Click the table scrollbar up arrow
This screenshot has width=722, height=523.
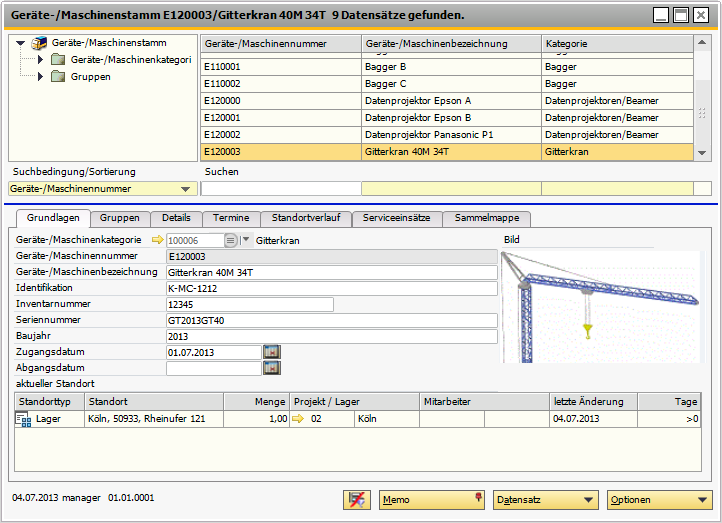point(702,43)
